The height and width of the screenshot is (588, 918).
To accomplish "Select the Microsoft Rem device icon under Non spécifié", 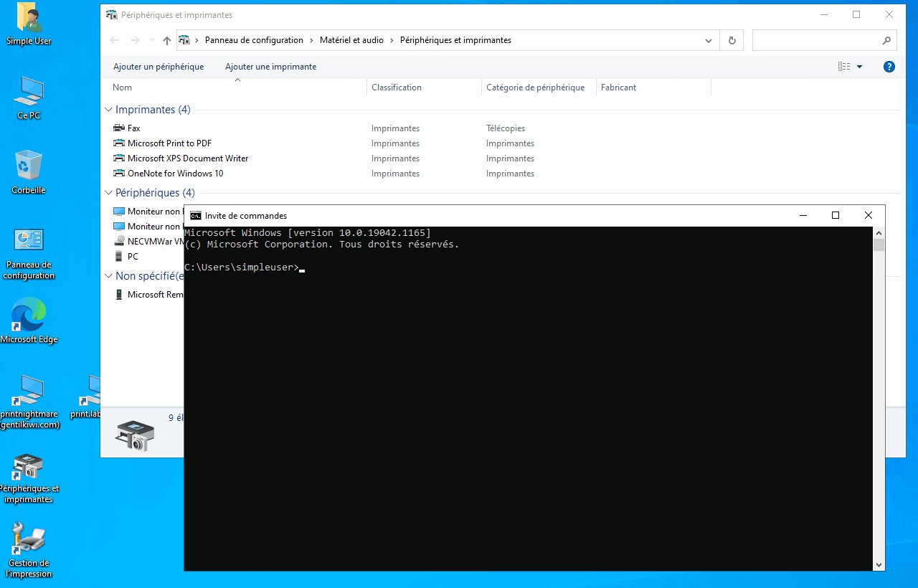I will (119, 295).
